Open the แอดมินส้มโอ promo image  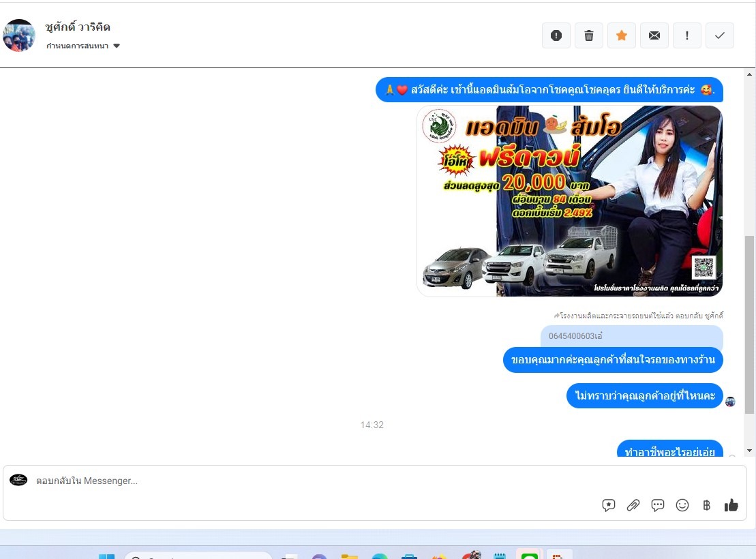pos(569,200)
